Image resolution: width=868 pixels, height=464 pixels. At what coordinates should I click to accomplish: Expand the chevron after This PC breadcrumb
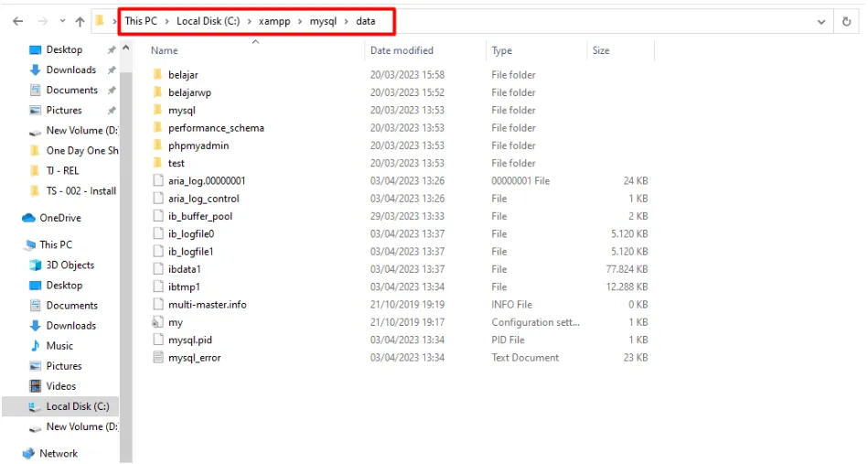166,22
